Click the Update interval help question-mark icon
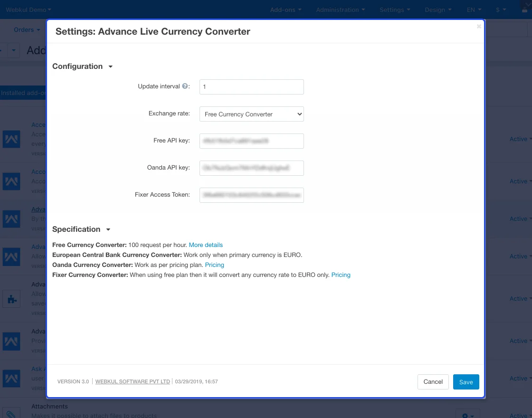This screenshot has height=418, width=532. click(x=185, y=86)
